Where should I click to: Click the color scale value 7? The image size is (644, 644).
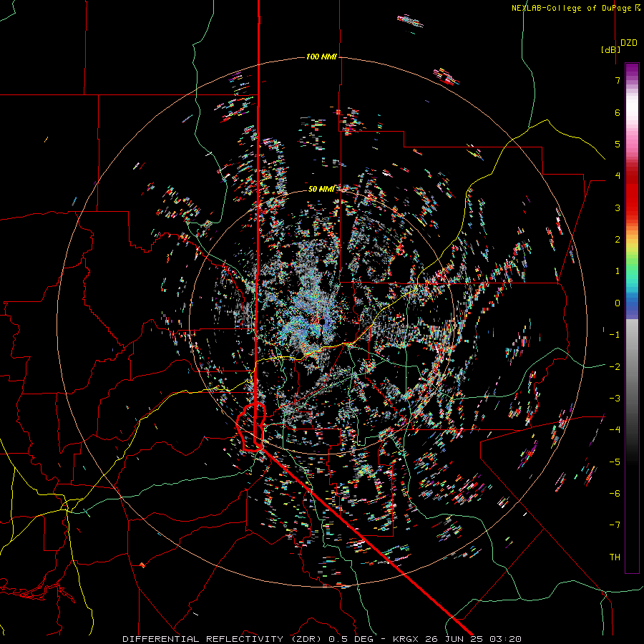coord(618,80)
